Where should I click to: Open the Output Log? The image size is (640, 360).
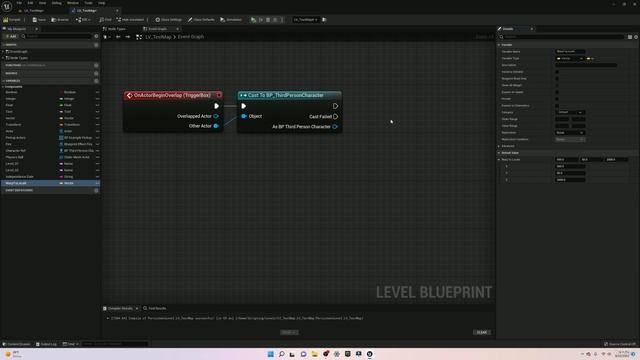pyautogui.click(x=46, y=344)
